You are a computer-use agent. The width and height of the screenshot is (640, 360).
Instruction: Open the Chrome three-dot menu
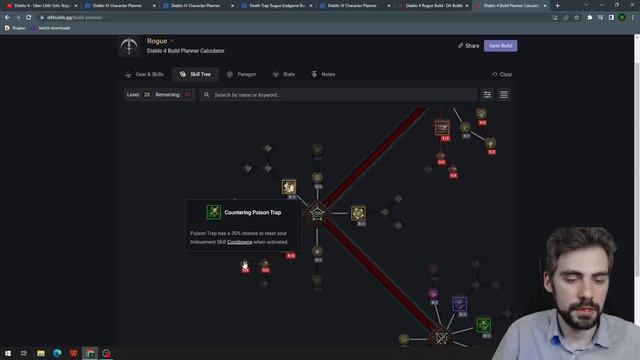tap(633, 18)
